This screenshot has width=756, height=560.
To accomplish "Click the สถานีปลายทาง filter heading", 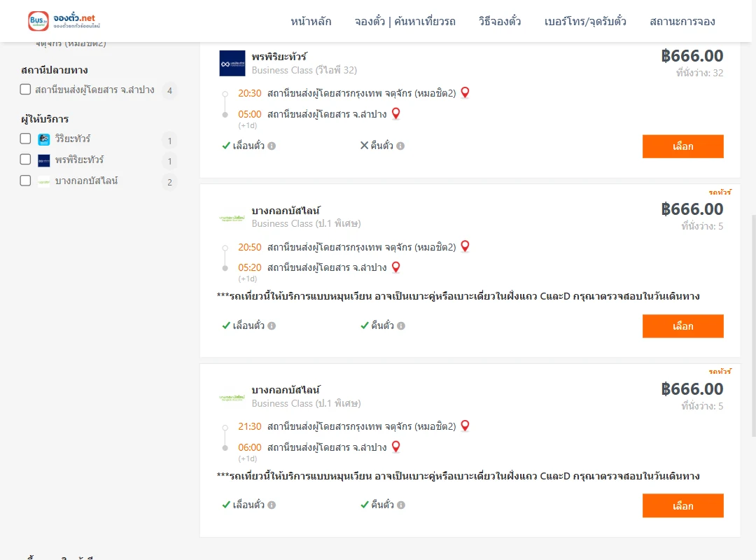I will pyautogui.click(x=55, y=71).
